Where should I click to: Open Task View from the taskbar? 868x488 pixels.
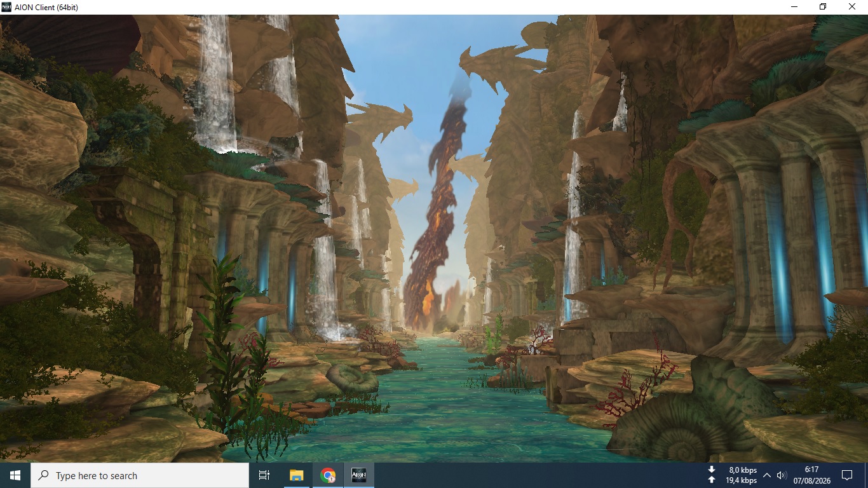click(264, 475)
